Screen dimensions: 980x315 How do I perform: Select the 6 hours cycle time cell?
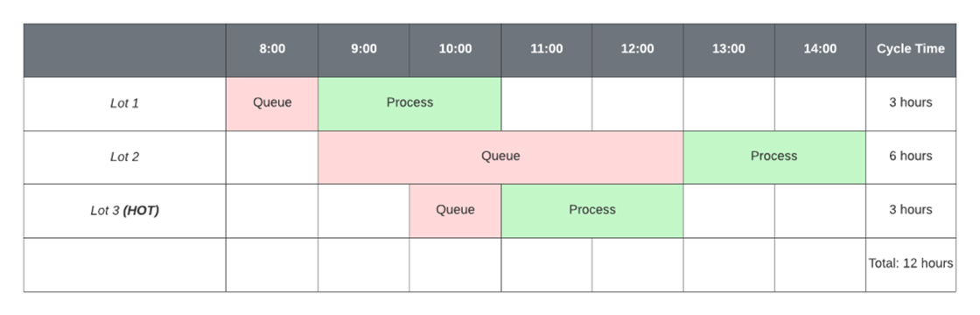[x=911, y=157]
